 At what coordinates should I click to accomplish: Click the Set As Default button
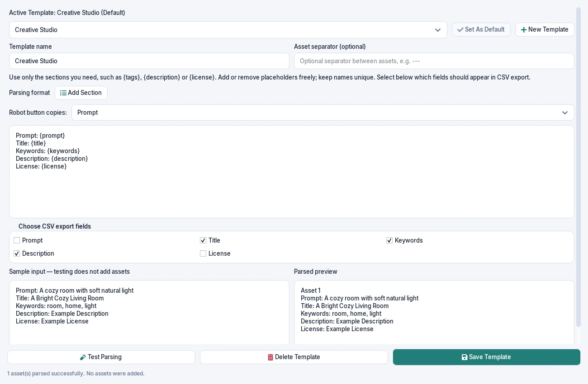coord(481,30)
